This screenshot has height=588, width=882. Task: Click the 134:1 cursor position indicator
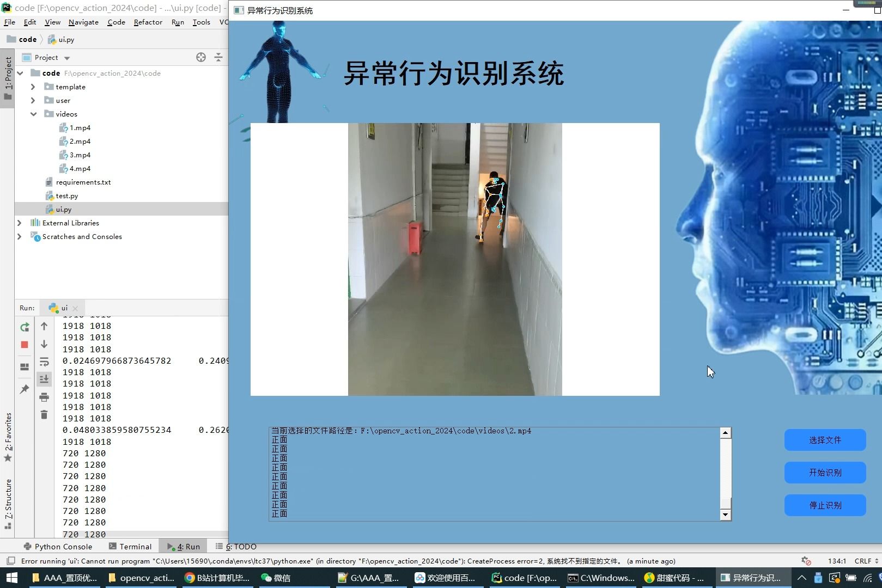pyautogui.click(x=837, y=561)
